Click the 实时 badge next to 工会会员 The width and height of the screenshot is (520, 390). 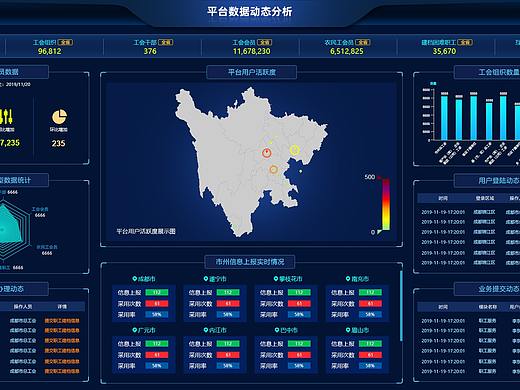(264, 42)
